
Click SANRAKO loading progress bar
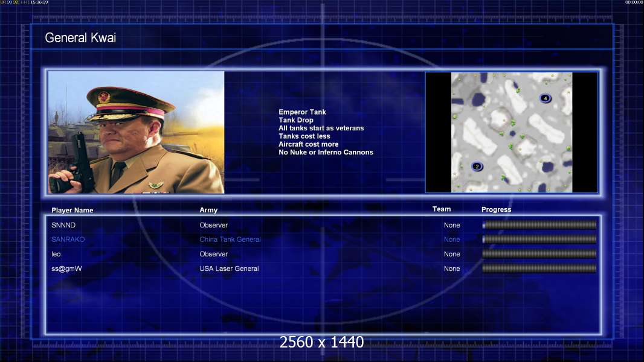(x=539, y=239)
